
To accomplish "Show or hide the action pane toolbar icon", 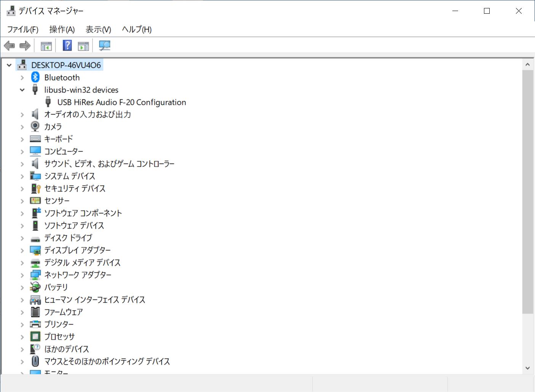I will pos(83,46).
